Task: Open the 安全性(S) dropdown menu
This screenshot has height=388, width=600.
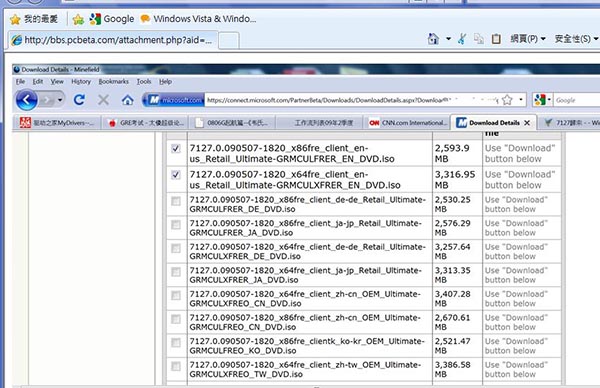Action: 576,39
